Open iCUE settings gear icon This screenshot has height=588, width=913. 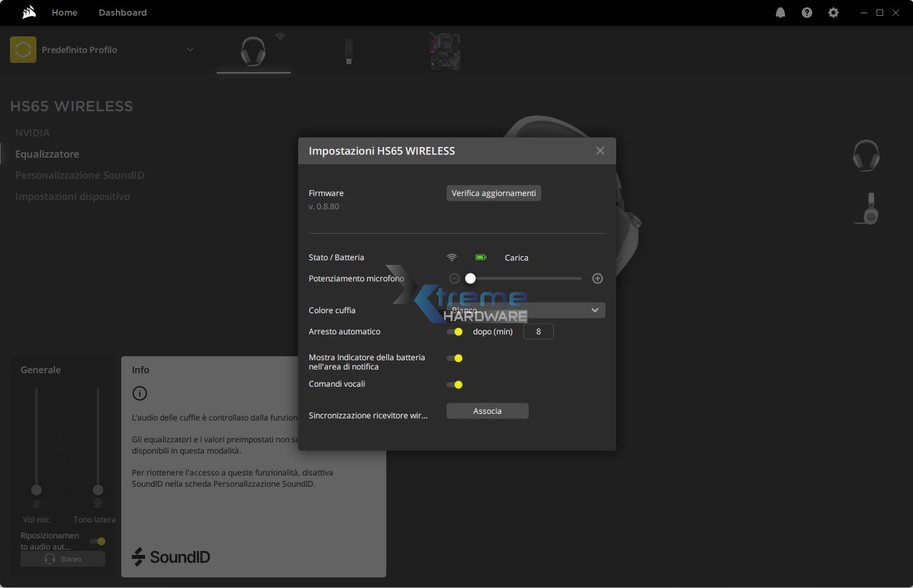click(833, 13)
